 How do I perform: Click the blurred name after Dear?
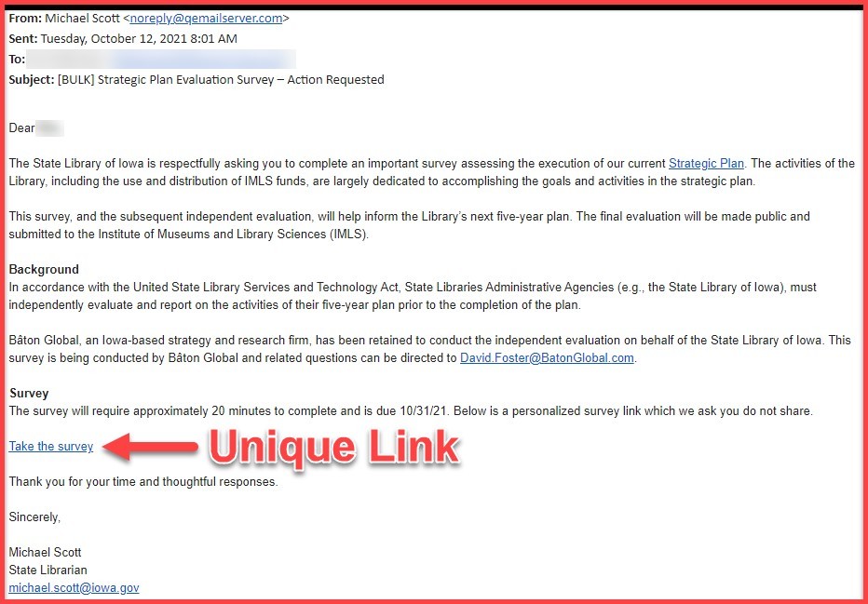[50, 128]
